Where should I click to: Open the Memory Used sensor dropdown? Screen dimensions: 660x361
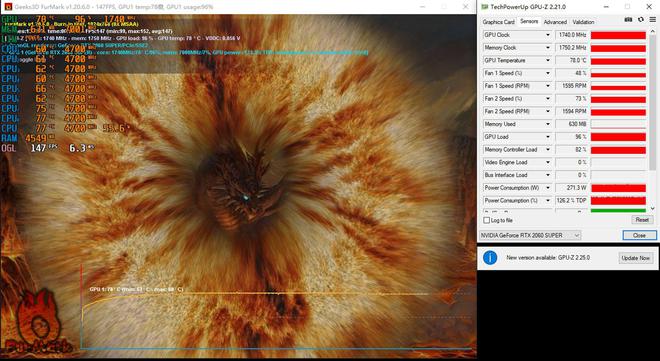pos(548,124)
